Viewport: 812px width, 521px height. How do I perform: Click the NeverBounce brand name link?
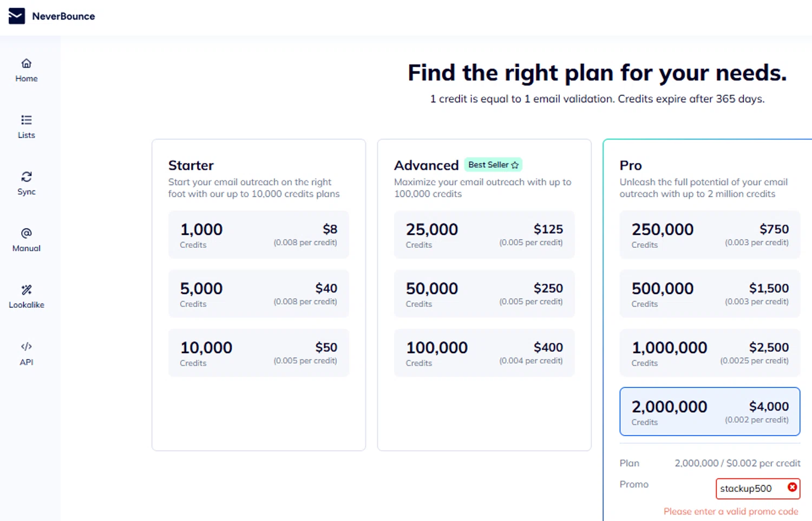[x=63, y=16]
